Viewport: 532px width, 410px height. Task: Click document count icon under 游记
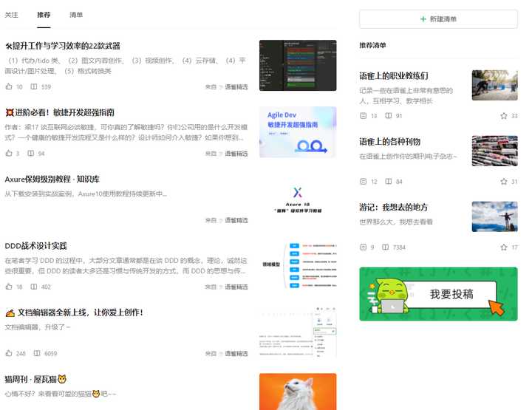pyautogui.click(x=363, y=247)
